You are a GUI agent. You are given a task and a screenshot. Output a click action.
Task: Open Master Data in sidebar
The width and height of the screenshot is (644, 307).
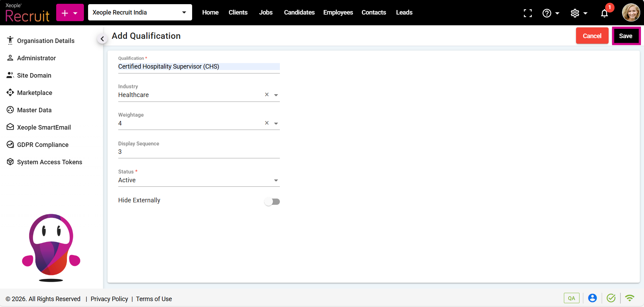tap(34, 110)
